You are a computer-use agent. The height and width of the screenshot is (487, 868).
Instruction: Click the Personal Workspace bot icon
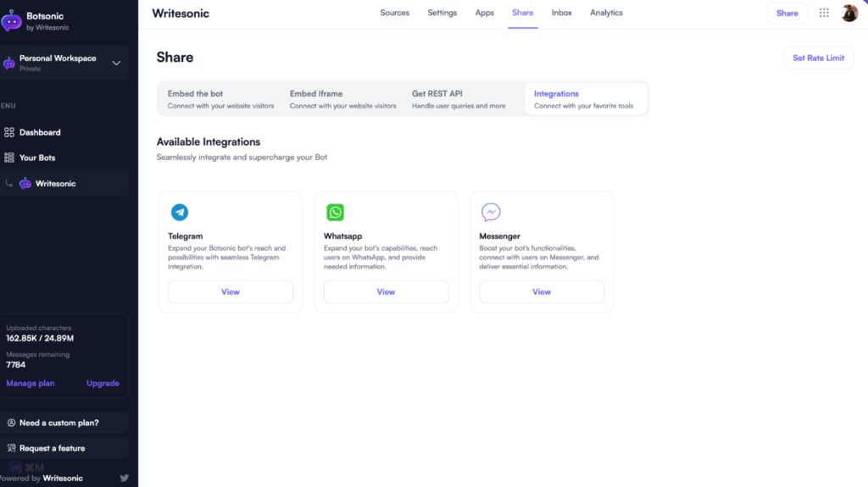8,63
